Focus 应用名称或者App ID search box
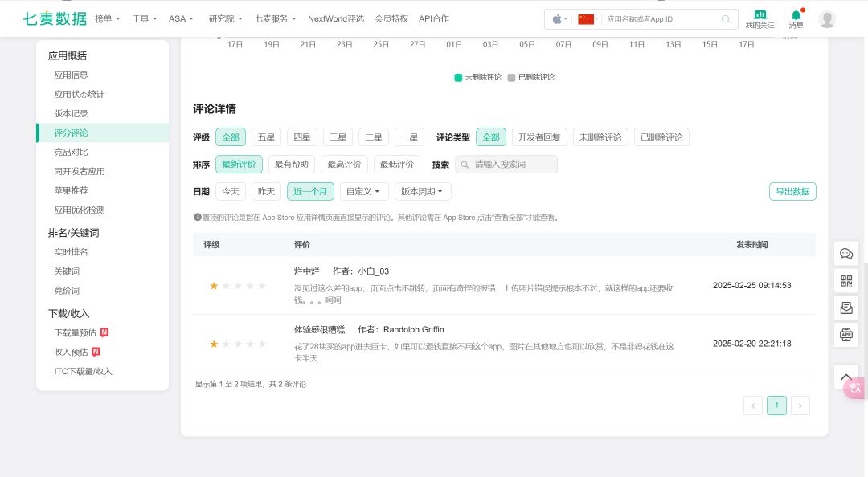Screen dimensions: 868x477 tap(661, 19)
